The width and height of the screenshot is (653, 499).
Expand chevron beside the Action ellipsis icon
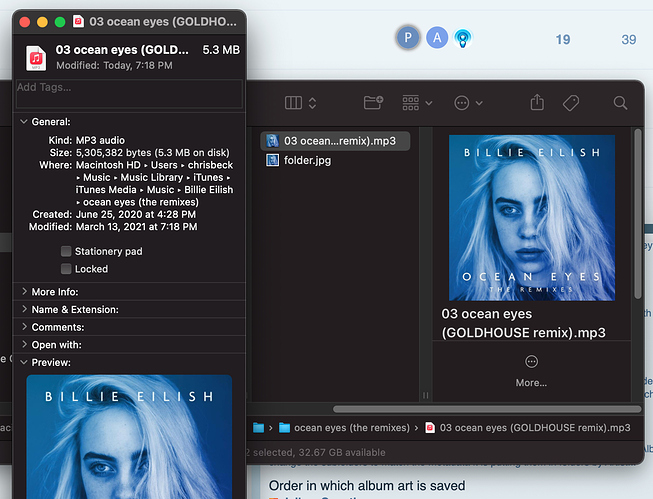(x=479, y=103)
